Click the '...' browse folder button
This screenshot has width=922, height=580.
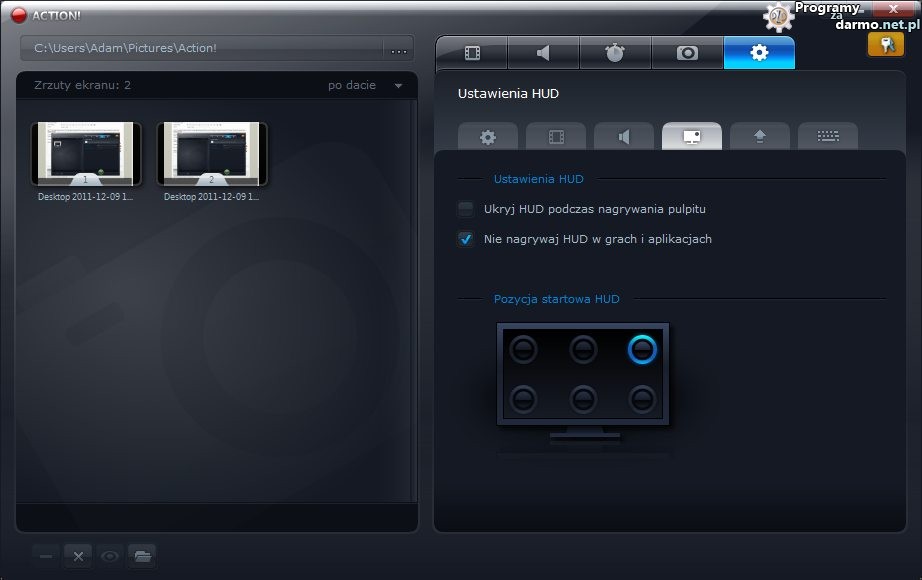point(399,49)
